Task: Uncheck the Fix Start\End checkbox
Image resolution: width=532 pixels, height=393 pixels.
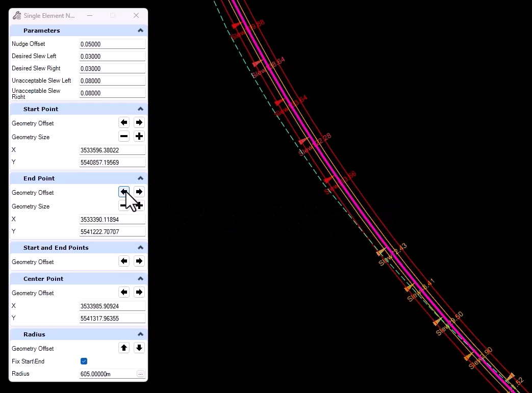Action: click(84, 361)
